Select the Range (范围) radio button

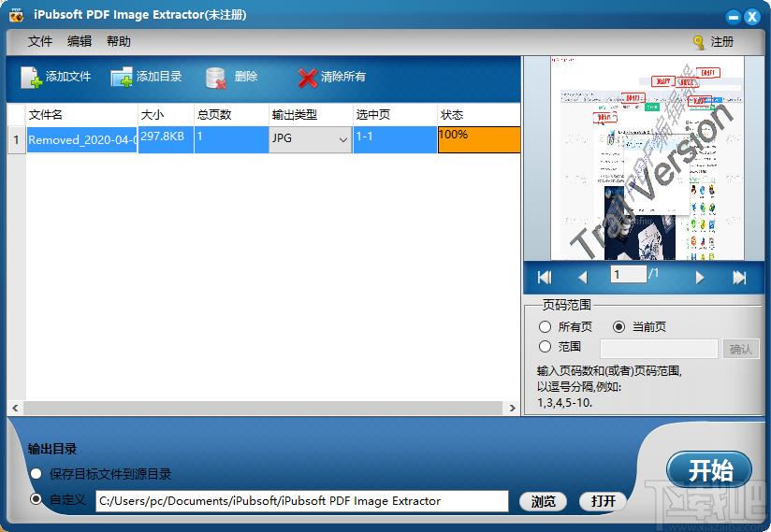click(x=545, y=346)
